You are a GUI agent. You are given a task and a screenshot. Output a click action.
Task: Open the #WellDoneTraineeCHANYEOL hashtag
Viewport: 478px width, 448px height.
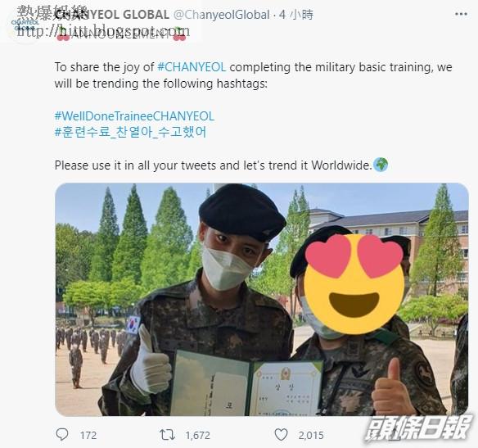coord(134,115)
